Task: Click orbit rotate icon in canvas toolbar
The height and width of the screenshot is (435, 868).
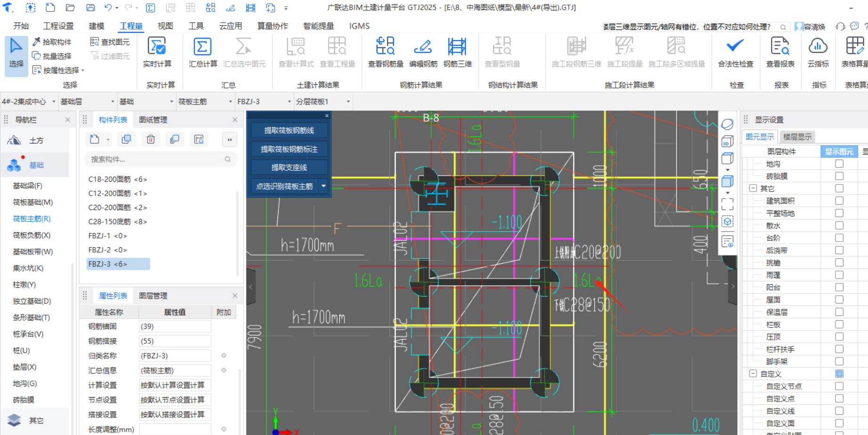Action: tap(727, 124)
